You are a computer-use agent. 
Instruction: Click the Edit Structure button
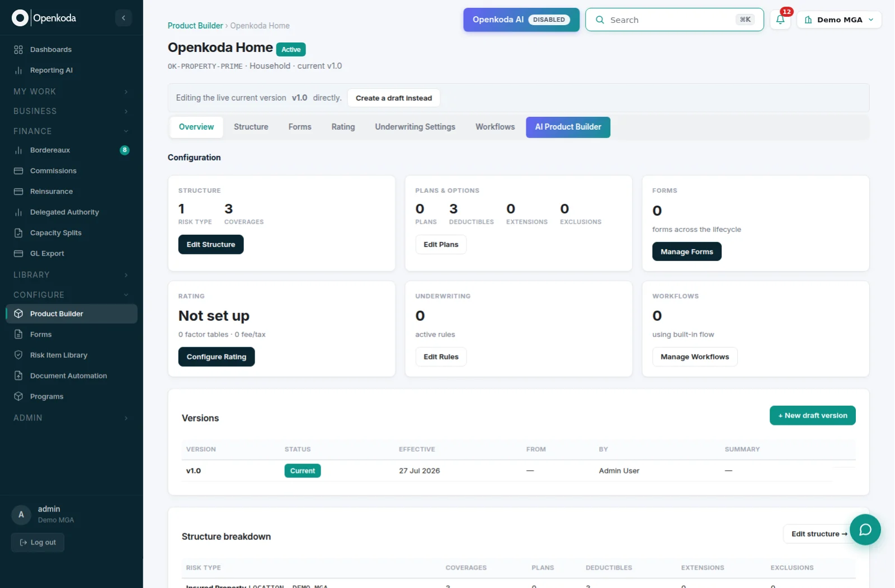point(211,245)
